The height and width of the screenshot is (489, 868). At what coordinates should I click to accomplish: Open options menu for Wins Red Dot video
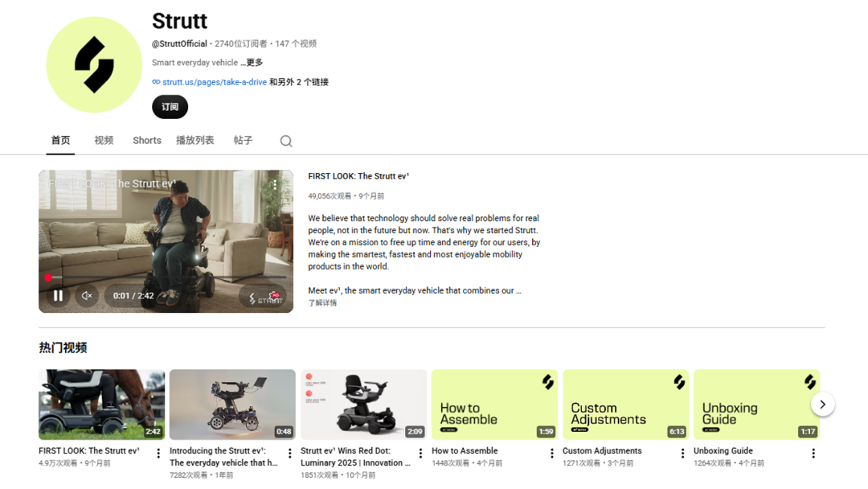point(420,454)
